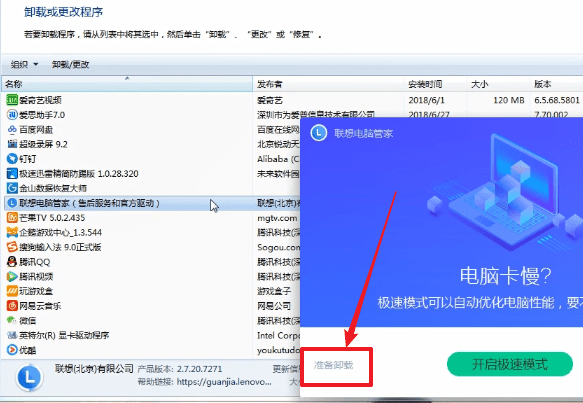This screenshot has height=403, width=583.
Task: Select the 网易云音乐 row name
Action: point(40,306)
